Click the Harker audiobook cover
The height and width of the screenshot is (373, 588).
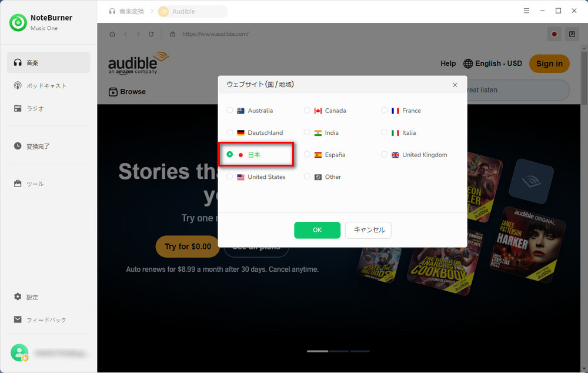(528, 244)
